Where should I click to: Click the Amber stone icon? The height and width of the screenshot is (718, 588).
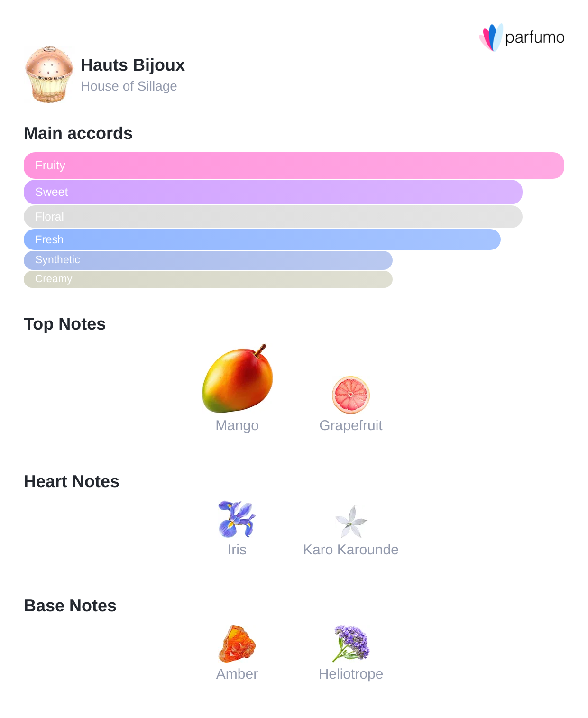tap(237, 644)
